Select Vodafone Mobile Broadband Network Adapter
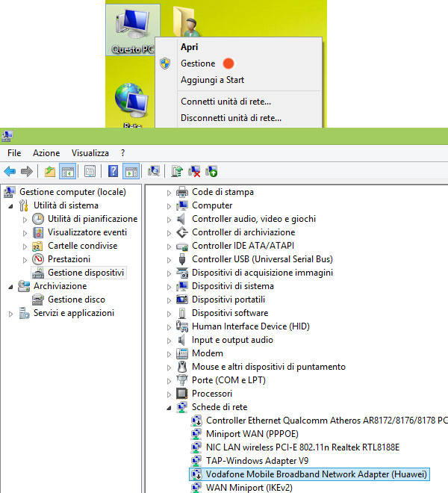The width and height of the screenshot is (448, 493). (x=310, y=474)
